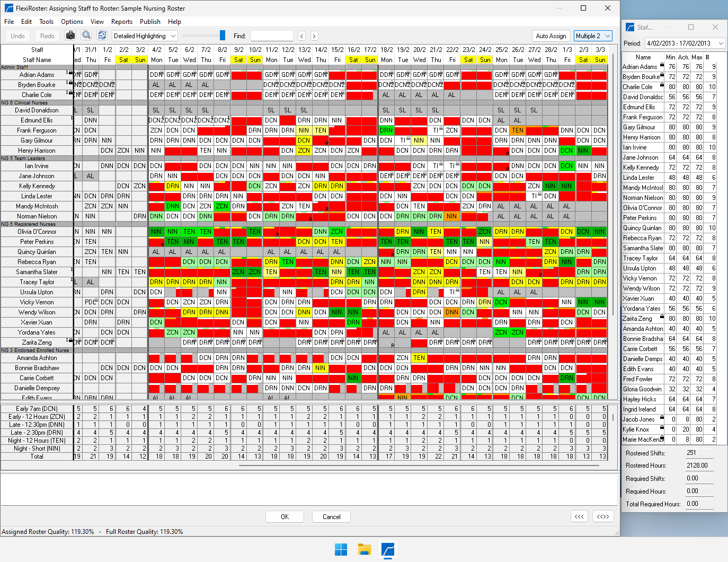Click the OK button
Image resolution: width=728 pixels, height=562 pixels.
tap(285, 517)
